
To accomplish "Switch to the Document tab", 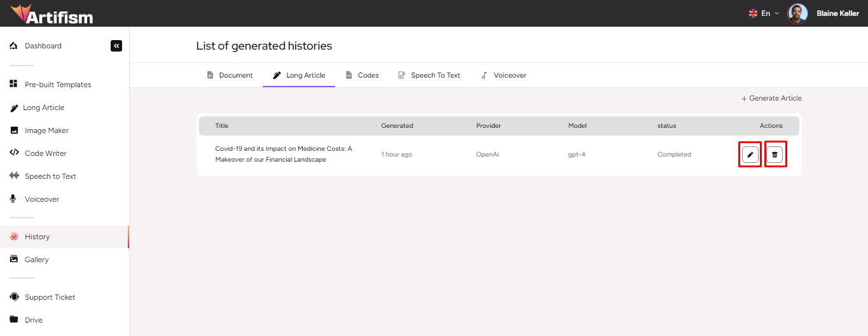I will tap(230, 75).
